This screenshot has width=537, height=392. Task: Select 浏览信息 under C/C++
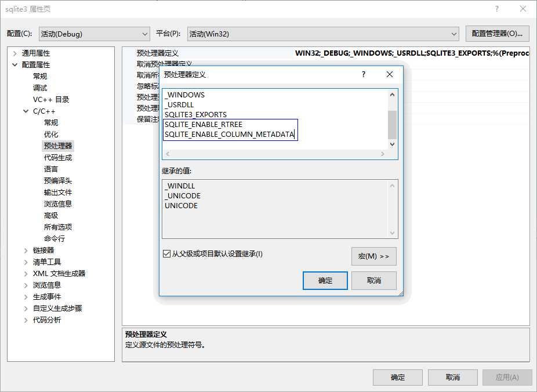click(58, 204)
